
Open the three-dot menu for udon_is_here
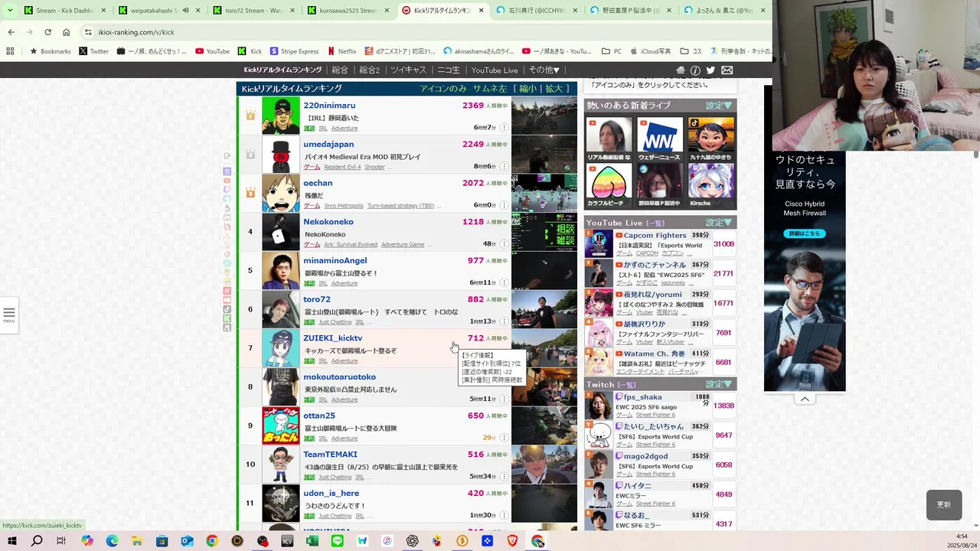click(x=504, y=515)
